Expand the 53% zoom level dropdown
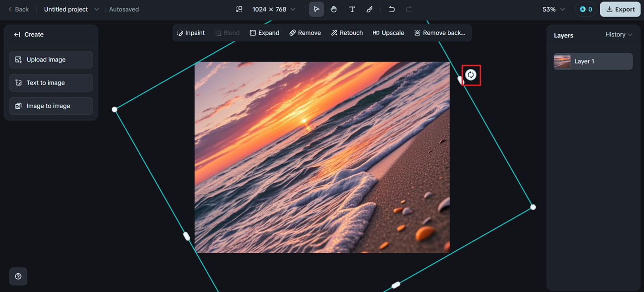The image size is (644, 292). click(x=553, y=10)
